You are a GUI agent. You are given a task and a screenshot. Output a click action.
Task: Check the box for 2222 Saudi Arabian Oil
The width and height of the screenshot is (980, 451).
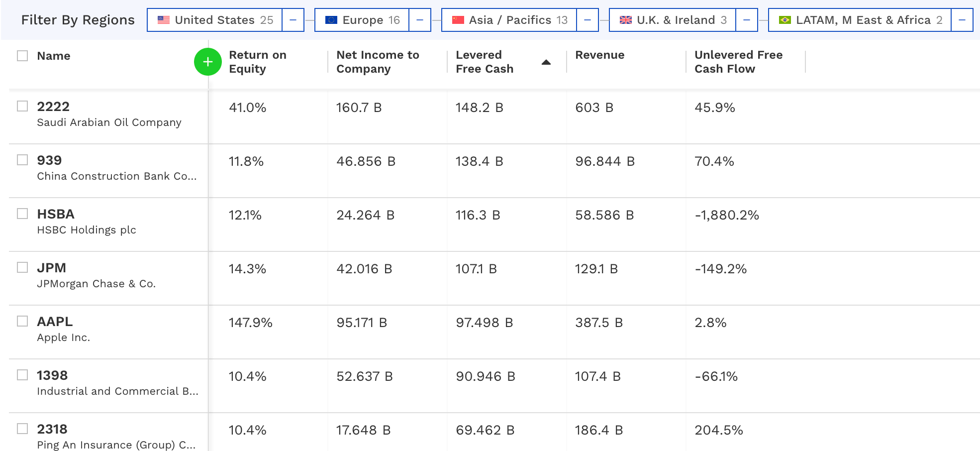click(22, 106)
